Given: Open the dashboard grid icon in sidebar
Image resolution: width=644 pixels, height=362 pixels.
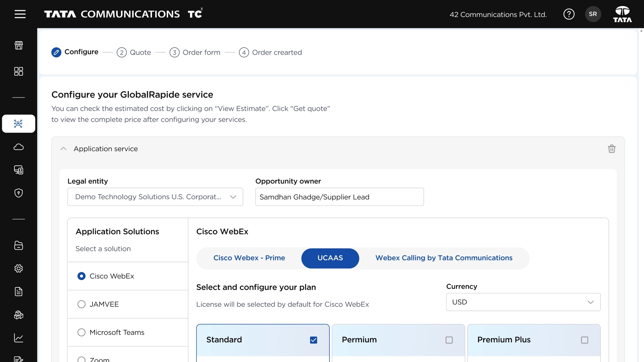Looking at the screenshot, I should coord(19,71).
